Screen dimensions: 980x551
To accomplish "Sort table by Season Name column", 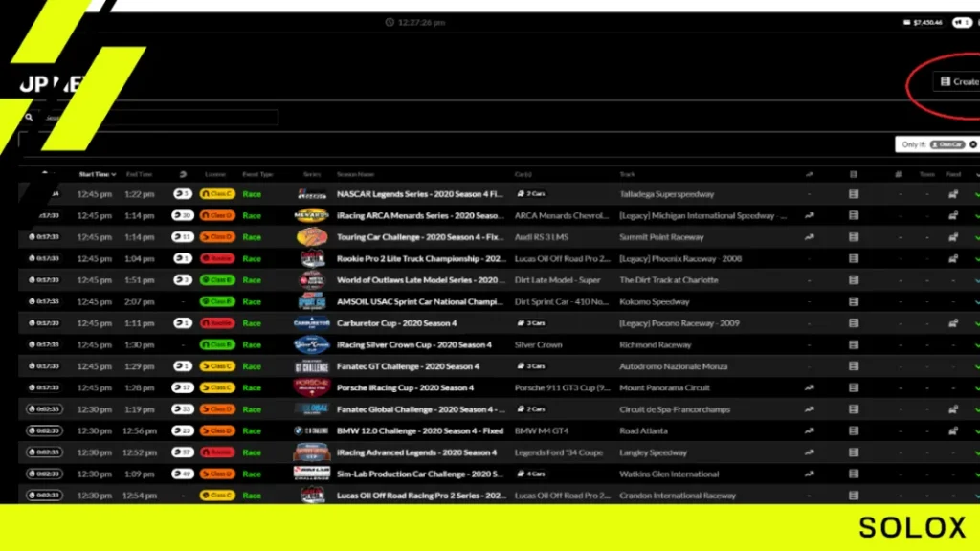I will tap(356, 174).
